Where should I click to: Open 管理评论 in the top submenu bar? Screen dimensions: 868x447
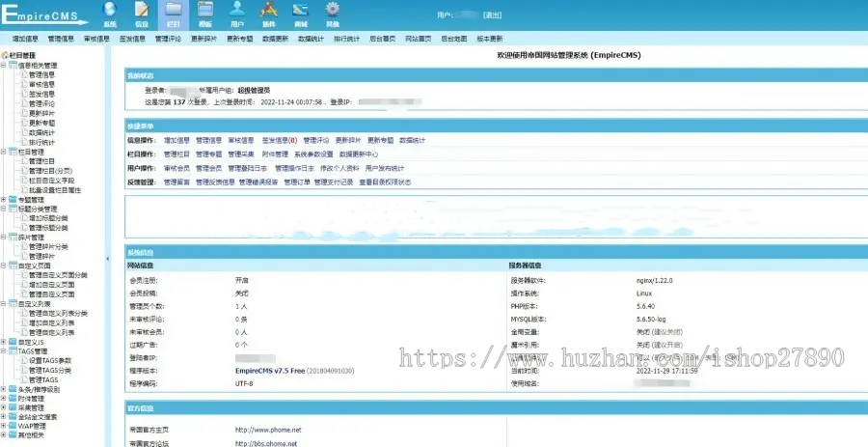click(168, 39)
